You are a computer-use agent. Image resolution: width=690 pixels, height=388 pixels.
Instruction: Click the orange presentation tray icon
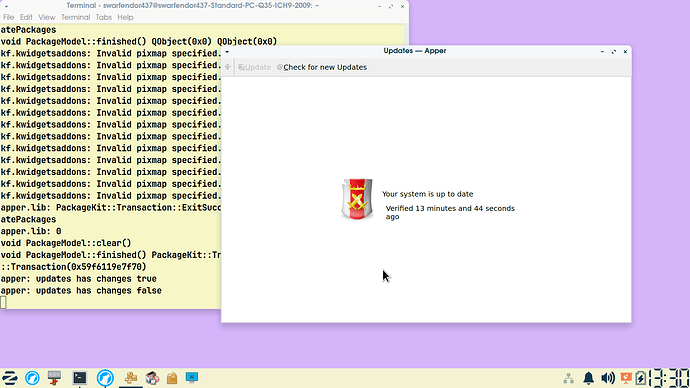pyautogui.click(x=626, y=378)
